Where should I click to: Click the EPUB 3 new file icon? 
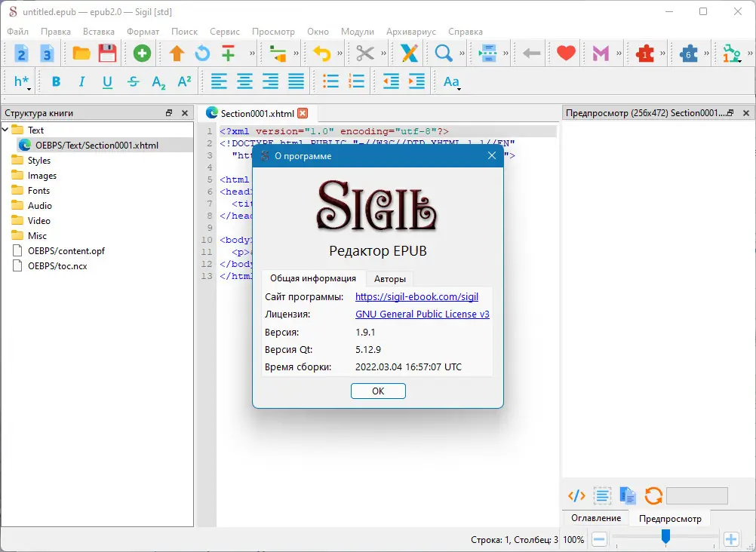point(47,54)
